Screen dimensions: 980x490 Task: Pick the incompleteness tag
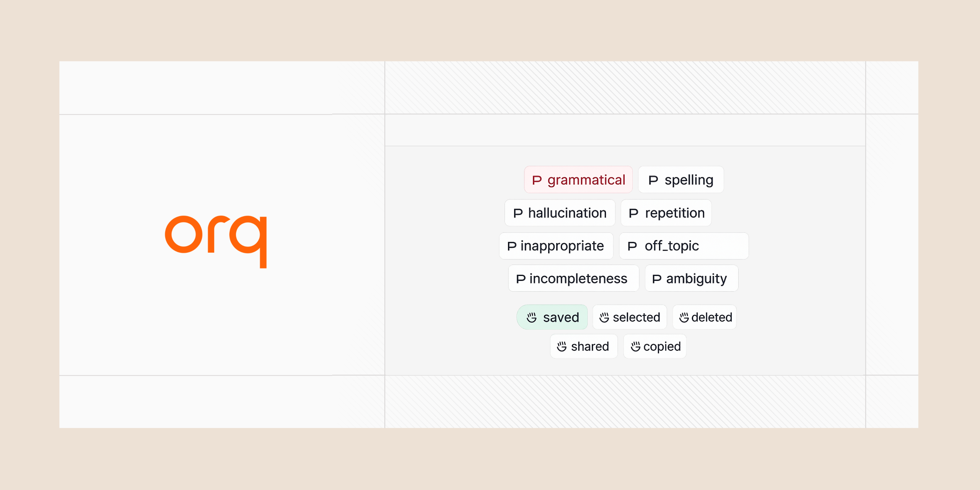[x=573, y=278]
